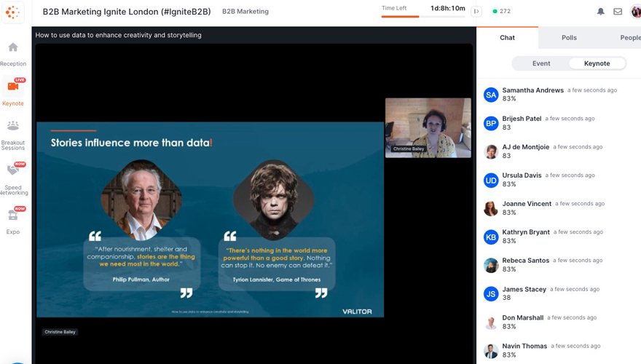Open the People tab
This screenshot has height=364, width=641.
point(629,38)
